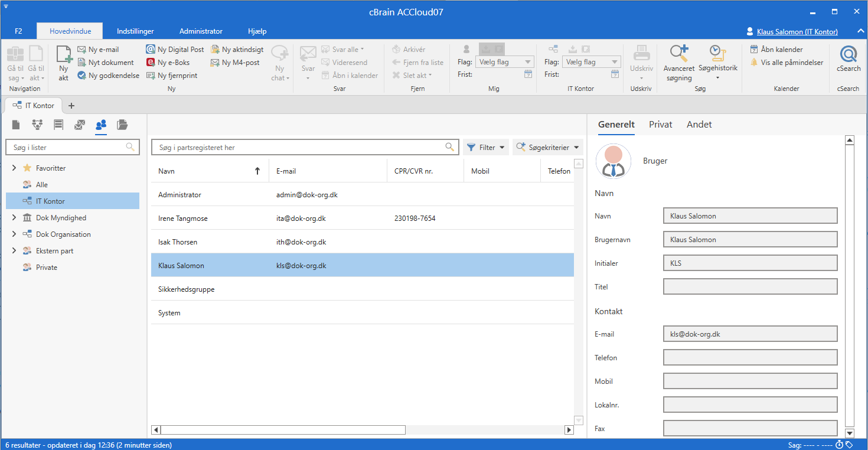
Task: Click the magnifier in the partsregister search box
Action: pyautogui.click(x=450, y=147)
